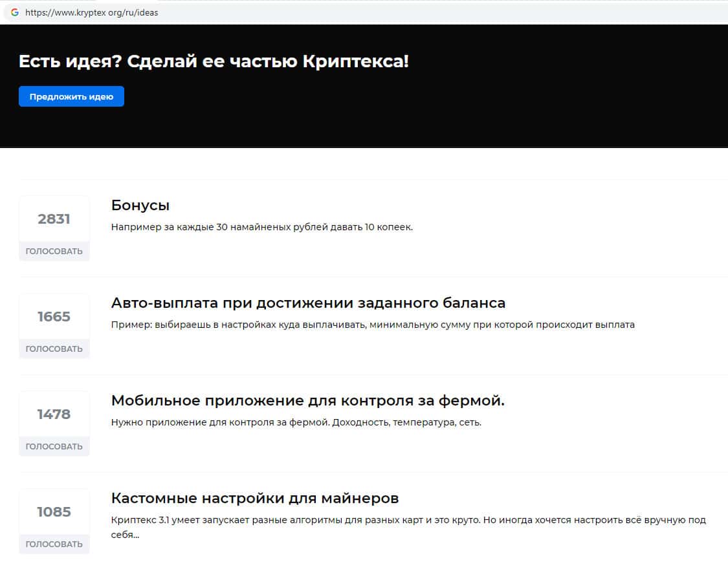Click the 1665 vote count
The width and height of the screenshot is (728, 571).
tap(54, 316)
